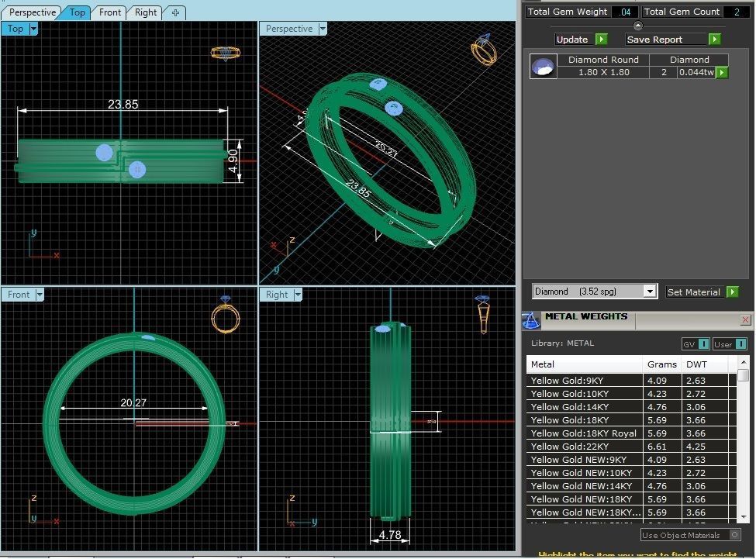Screen dimensions: 756x559
Task: Click the Set Material button
Action: coord(694,292)
